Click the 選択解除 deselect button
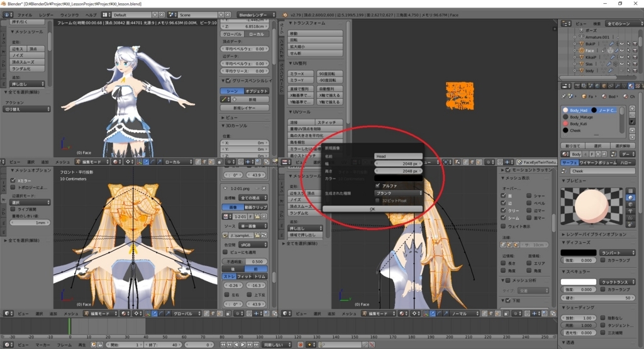Screen dimensions: 644x349 click(x=623, y=146)
